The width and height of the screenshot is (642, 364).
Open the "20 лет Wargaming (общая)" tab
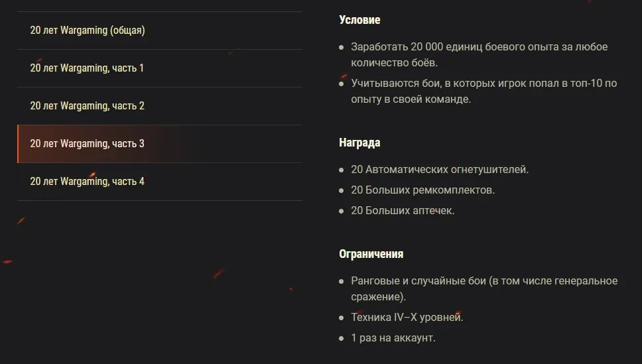tap(88, 30)
